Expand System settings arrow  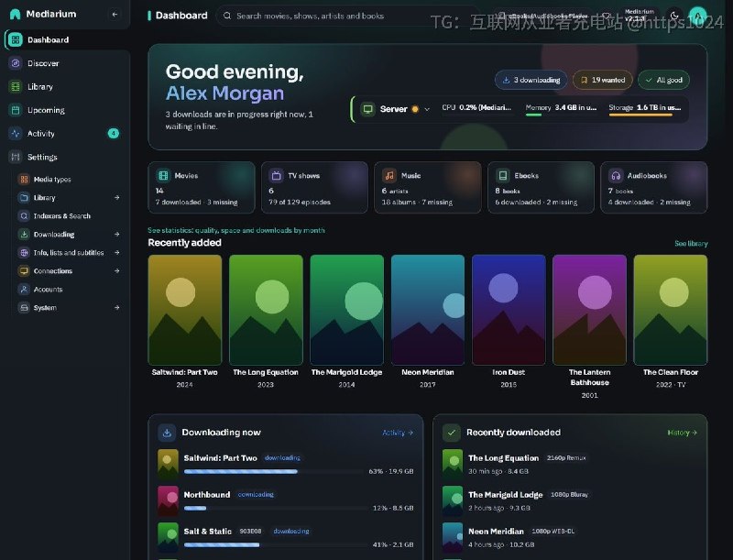117,308
